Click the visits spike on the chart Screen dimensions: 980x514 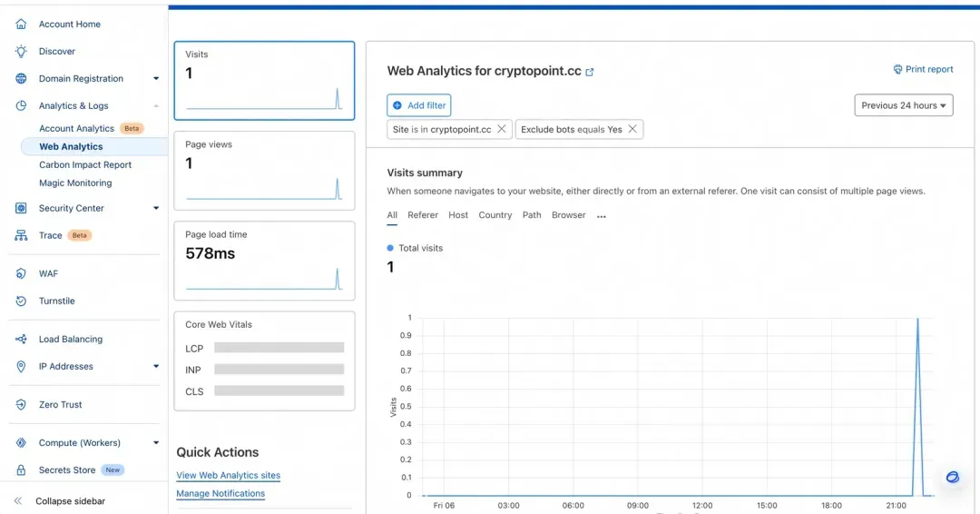[x=917, y=407]
